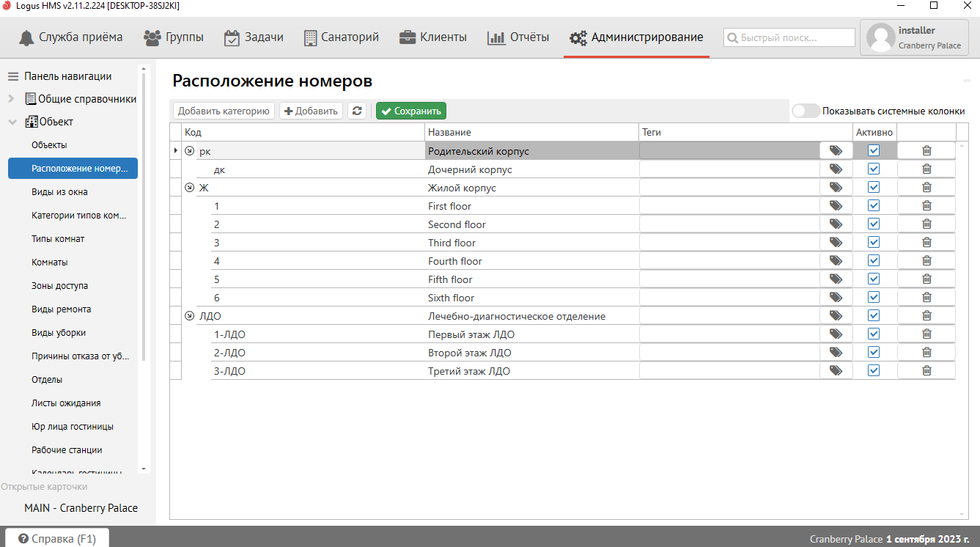Expand Общие справочники in navigation
The image size is (980, 547).
click(12, 99)
